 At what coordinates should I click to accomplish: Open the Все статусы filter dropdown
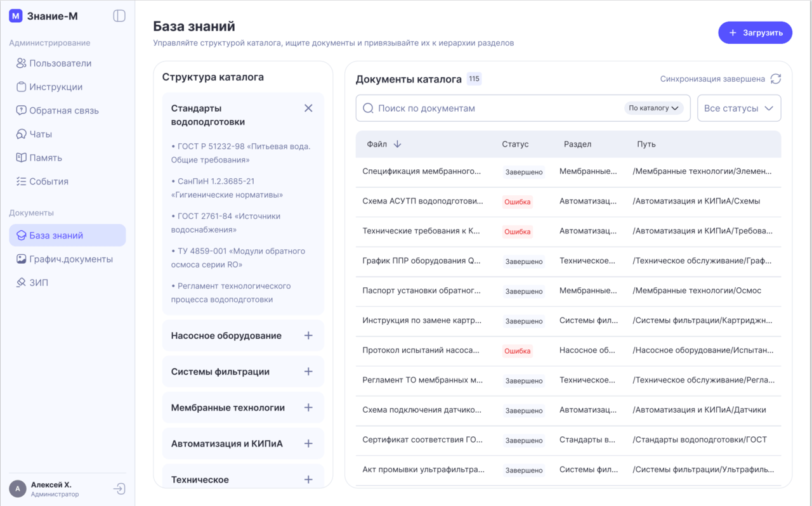pyautogui.click(x=739, y=108)
